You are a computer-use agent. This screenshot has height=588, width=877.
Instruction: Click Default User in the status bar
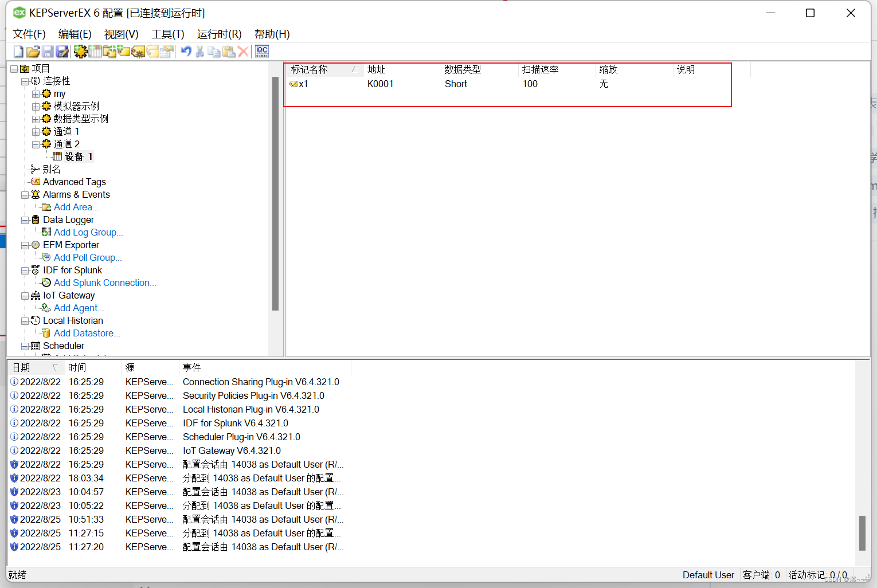[708, 575]
